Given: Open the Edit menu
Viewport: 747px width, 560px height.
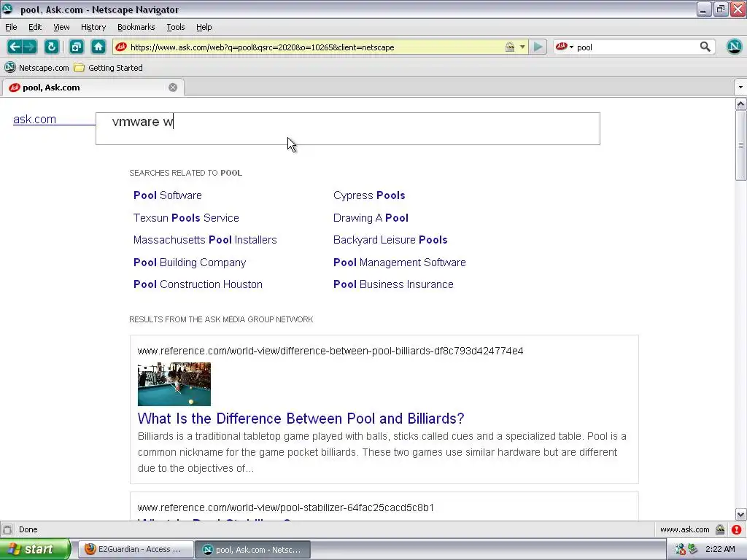Looking at the screenshot, I should [35, 27].
